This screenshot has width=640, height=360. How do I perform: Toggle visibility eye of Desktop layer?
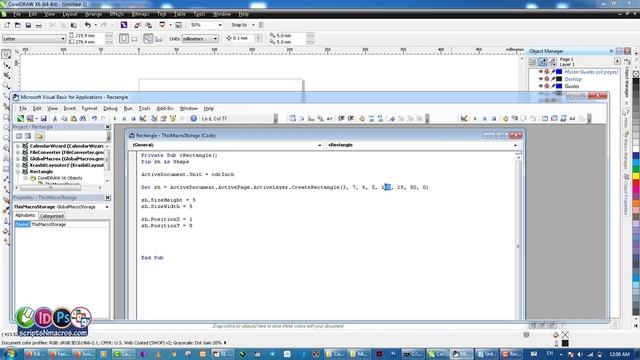point(540,79)
